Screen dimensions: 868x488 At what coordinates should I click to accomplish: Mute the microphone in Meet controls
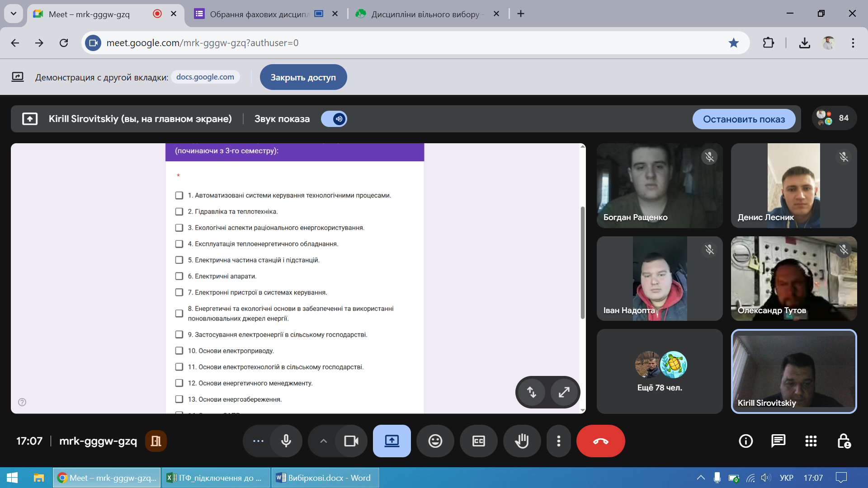click(x=286, y=441)
